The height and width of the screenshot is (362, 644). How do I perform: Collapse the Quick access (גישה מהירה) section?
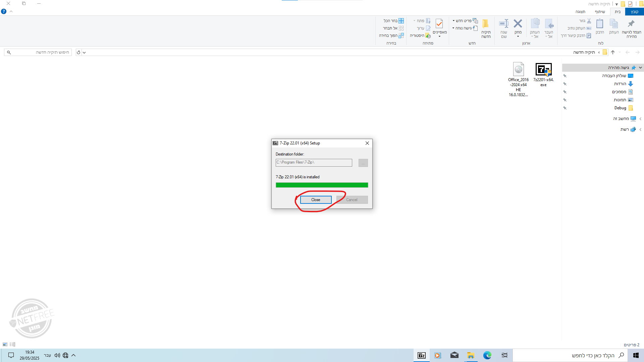pos(640,68)
